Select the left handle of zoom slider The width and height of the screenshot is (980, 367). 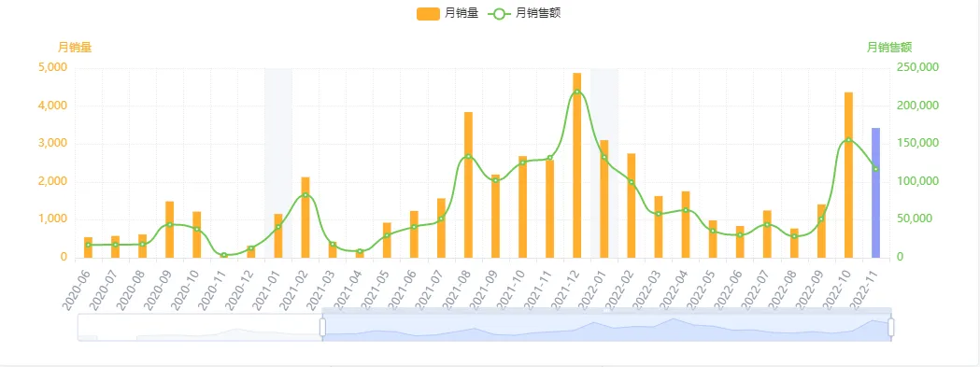(x=323, y=327)
